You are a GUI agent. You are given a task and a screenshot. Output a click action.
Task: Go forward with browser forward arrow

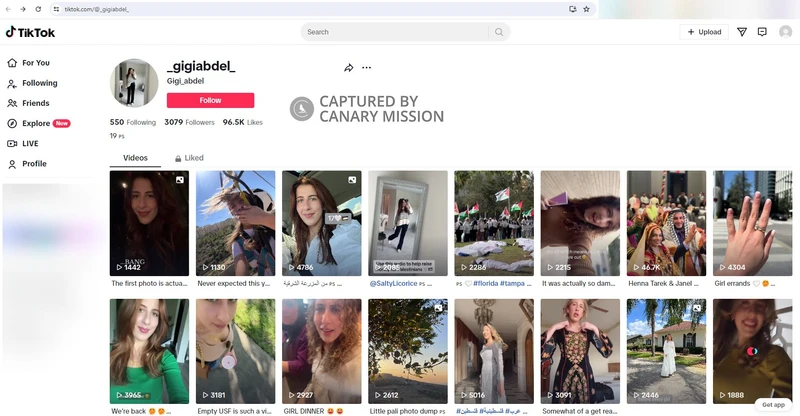(x=23, y=9)
